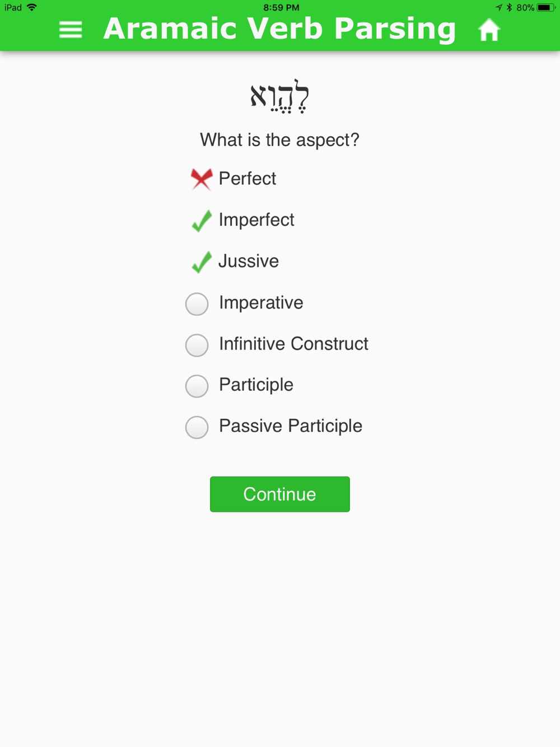This screenshot has height=747, width=560.
Task: Tap the 8:59 PM clock
Action: coord(281,8)
